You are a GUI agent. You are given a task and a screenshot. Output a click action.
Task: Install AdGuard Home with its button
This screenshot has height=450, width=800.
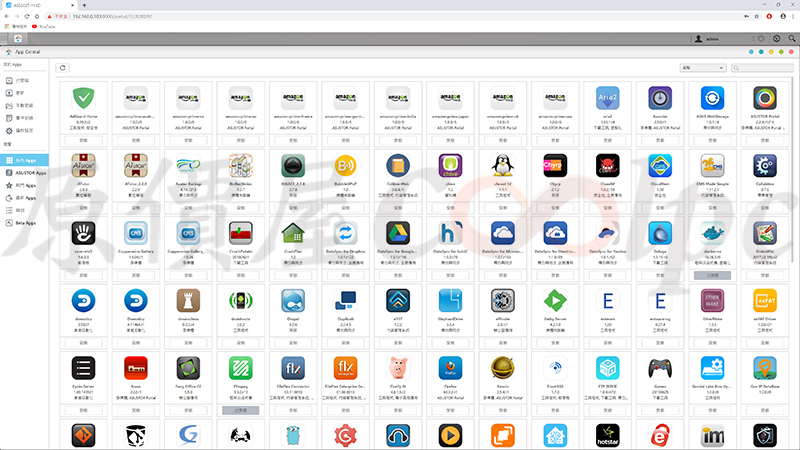coord(83,140)
